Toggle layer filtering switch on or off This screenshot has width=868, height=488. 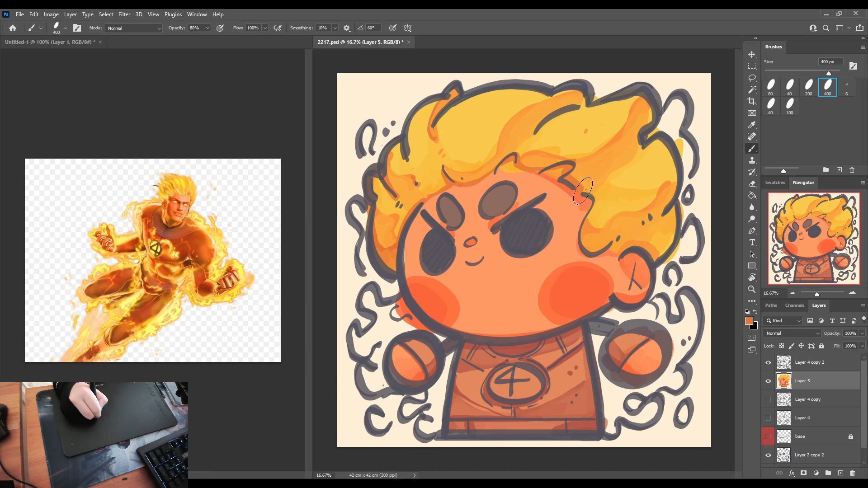point(863,319)
